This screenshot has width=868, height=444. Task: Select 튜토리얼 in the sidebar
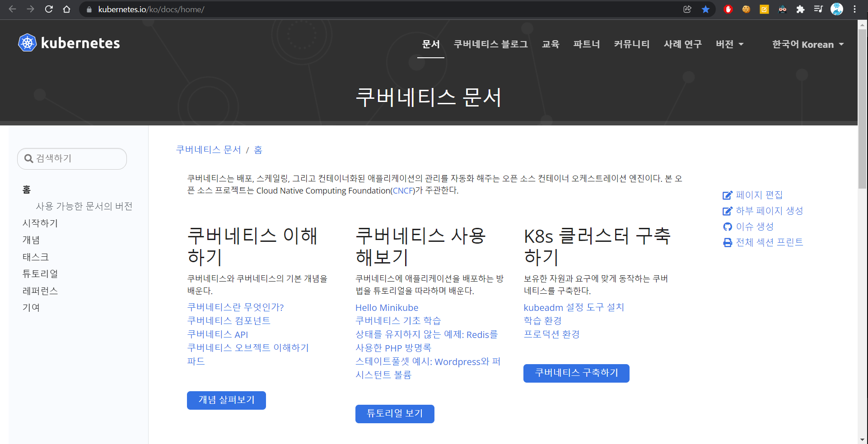click(x=40, y=274)
